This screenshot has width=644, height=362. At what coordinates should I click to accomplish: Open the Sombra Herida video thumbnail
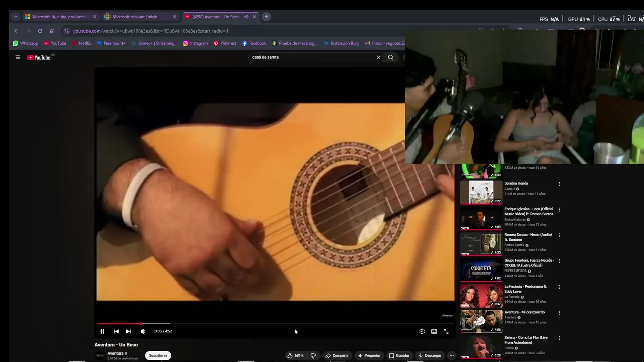pos(481,192)
